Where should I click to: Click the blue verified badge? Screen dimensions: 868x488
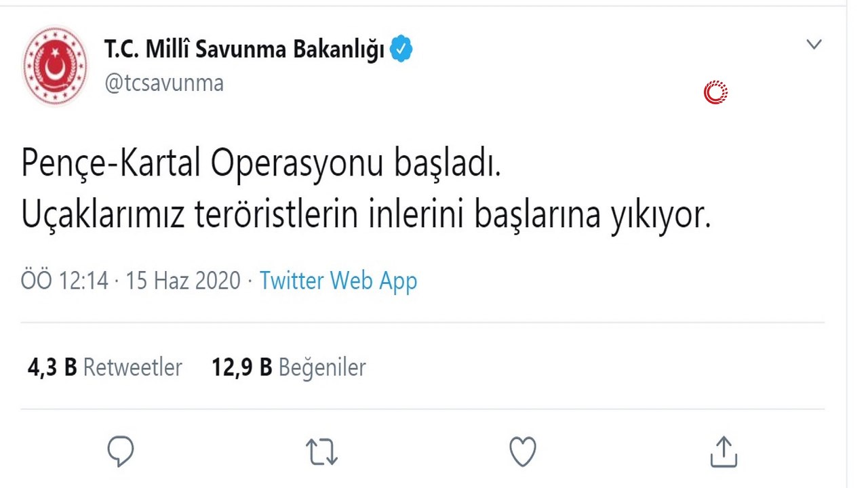(401, 49)
